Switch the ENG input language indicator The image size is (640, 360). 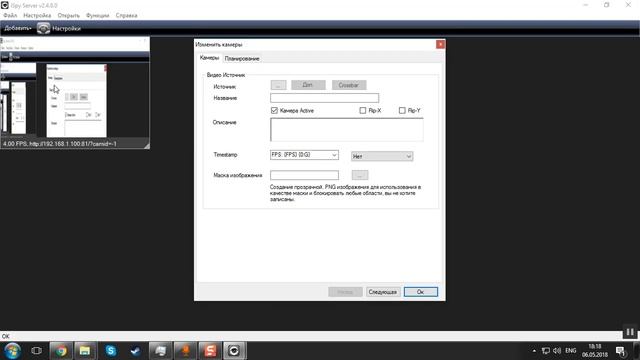click(x=571, y=351)
